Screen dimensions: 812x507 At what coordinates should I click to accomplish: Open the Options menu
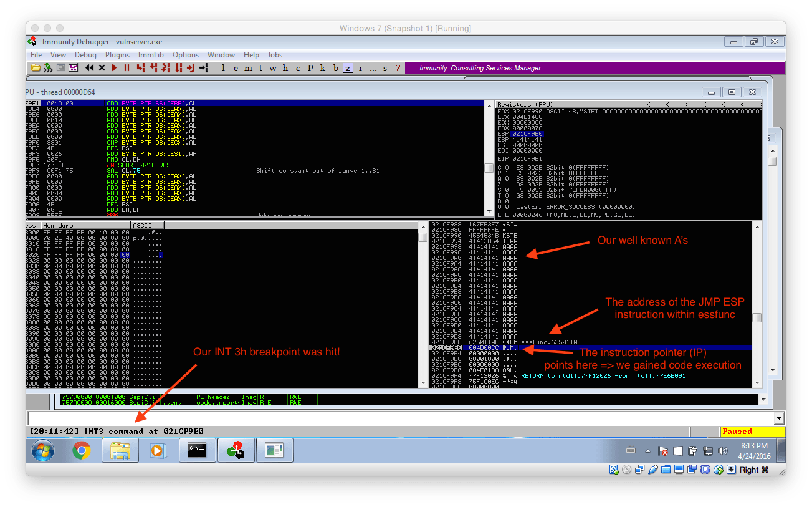(x=186, y=55)
